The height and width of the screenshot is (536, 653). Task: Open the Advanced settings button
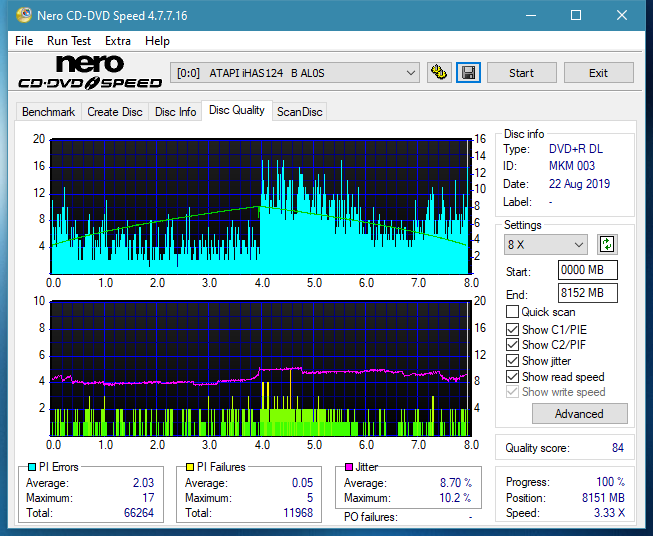(x=579, y=414)
